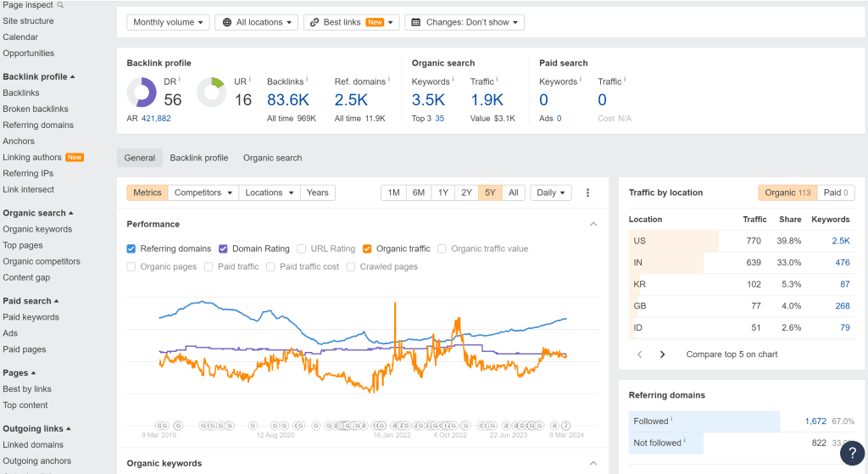The image size is (868, 474).
Task: Open Linking authors in sidebar
Action: click(32, 157)
